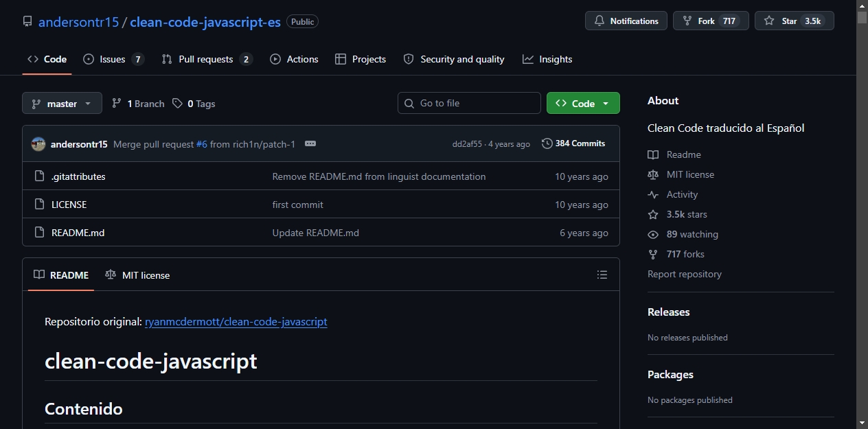Open pull request #6 link

(x=201, y=144)
